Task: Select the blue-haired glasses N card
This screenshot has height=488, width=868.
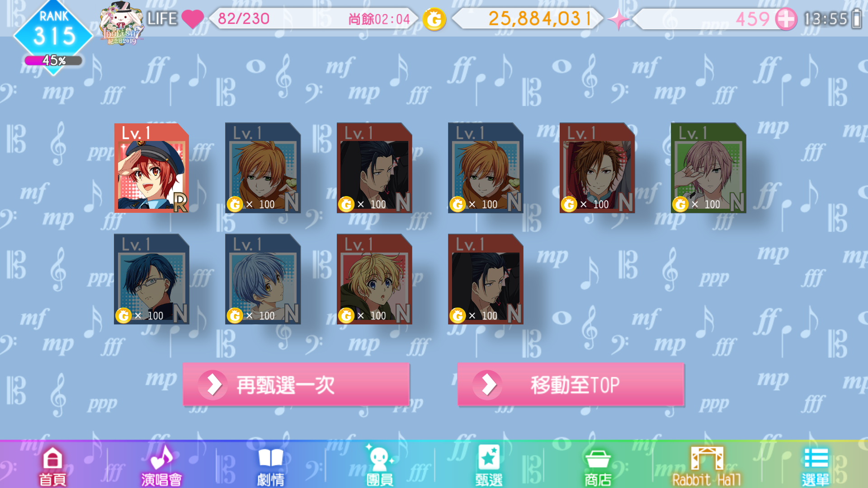Action: (151, 279)
